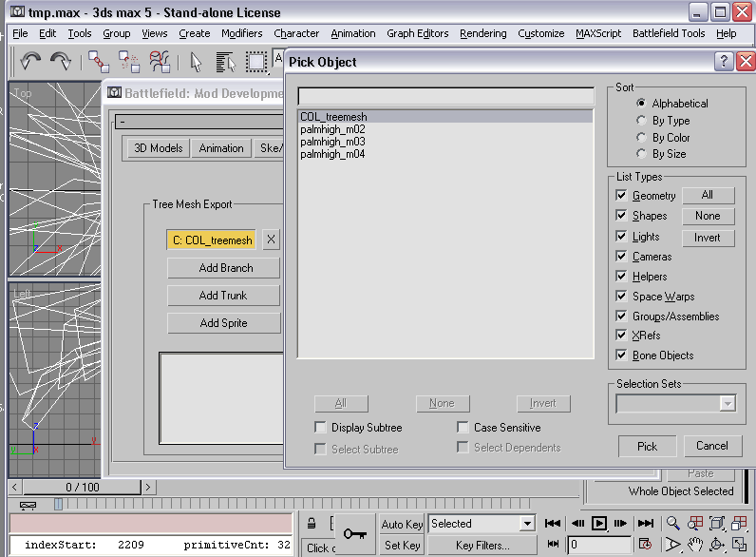
Task: Advance to the next frame
Action: coord(620,524)
